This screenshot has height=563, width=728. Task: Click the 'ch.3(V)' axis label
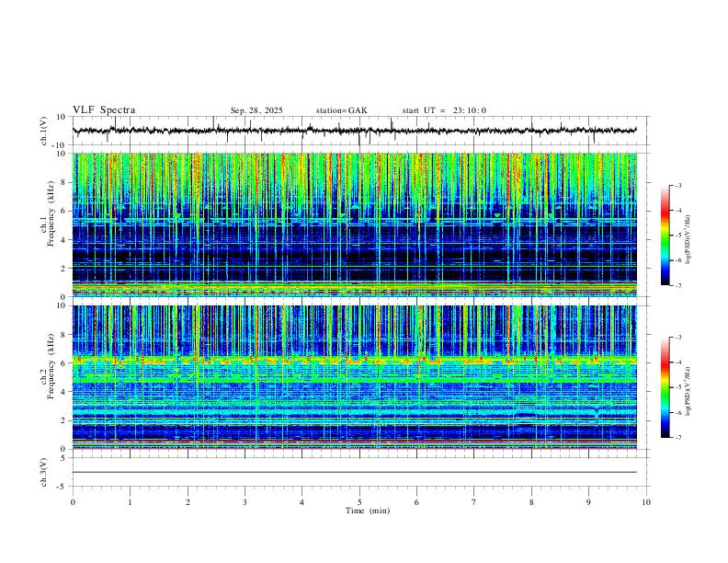click(x=44, y=473)
